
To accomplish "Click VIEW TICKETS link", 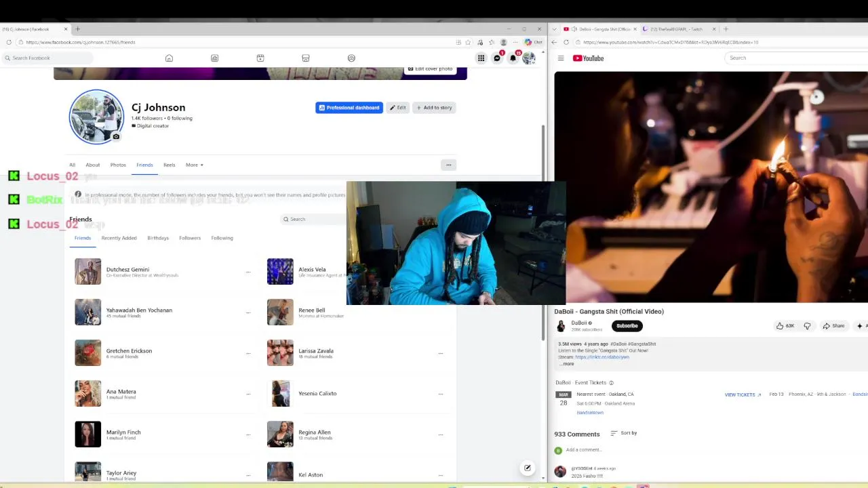I will (743, 394).
